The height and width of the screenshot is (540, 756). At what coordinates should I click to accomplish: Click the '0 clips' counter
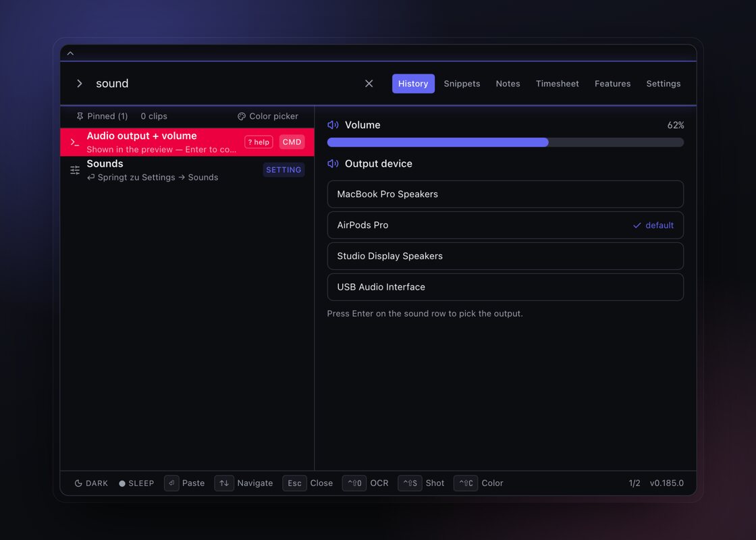click(154, 116)
